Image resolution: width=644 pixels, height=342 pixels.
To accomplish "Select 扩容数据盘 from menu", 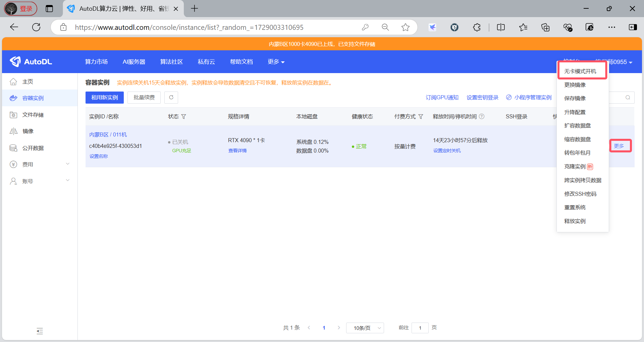I will [578, 125].
